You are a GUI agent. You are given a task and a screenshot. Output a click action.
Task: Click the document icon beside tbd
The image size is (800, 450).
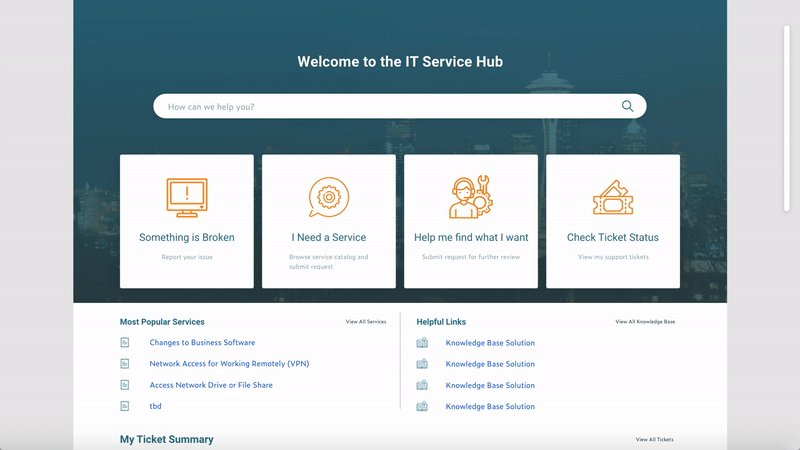point(124,406)
